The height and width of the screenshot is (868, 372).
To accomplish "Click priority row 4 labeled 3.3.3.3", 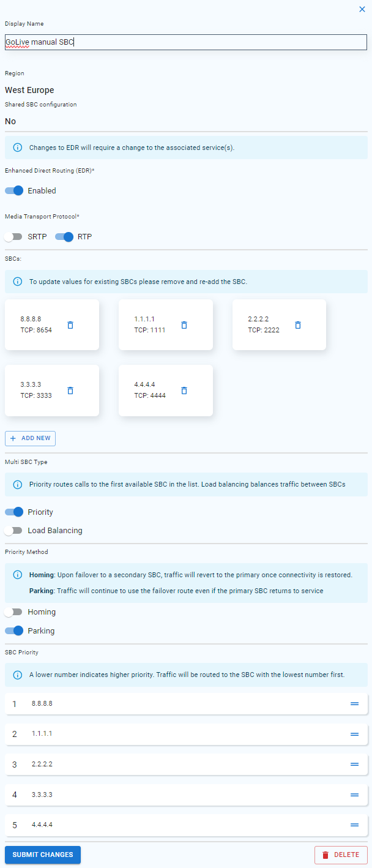I will pyautogui.click(x=186, y=795).
